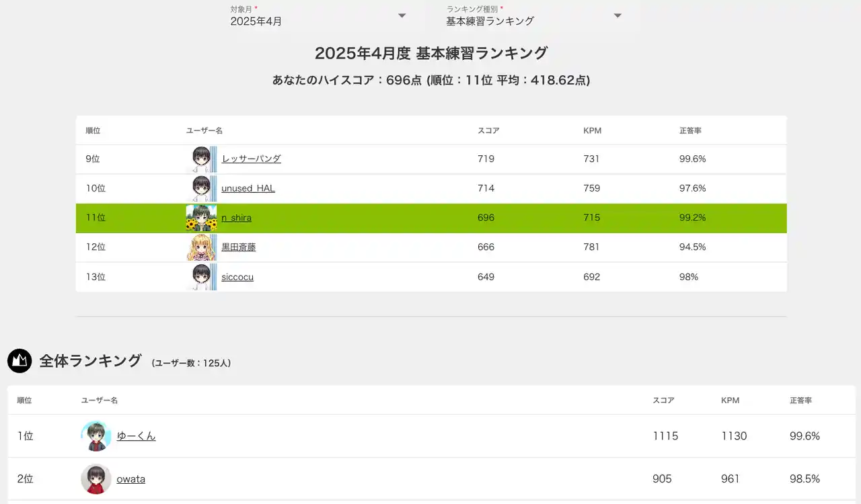Click 黒田斎藤's blonde avatar image
Viewport: 861px width, 504px height.
tap(201, 247)
